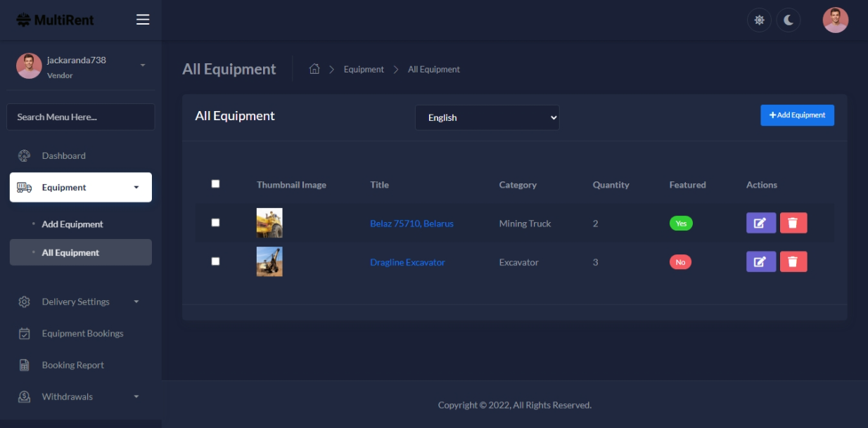Open theme settings via gear icon in header
868x428 pixels.
click(759, 20)
